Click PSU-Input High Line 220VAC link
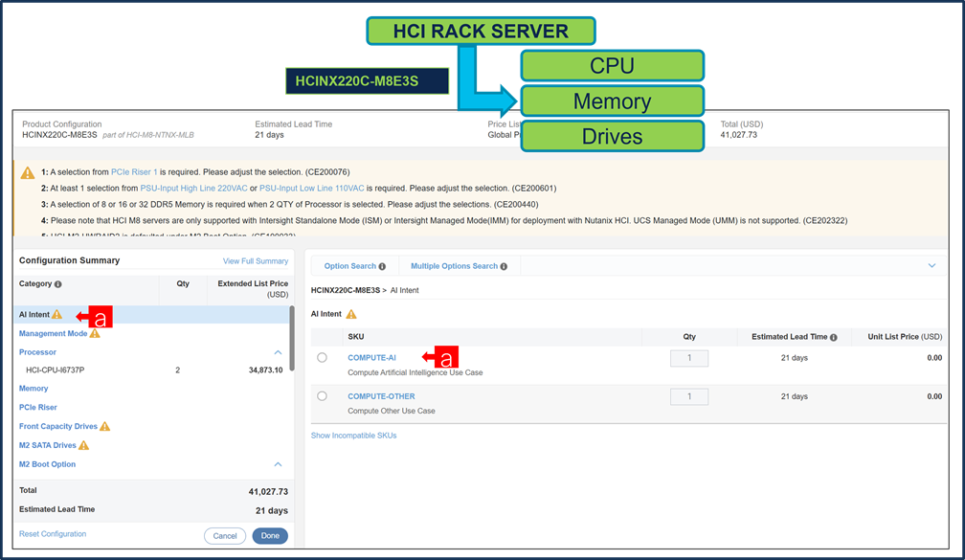Image resolution: width=965 pixels, height=560 pixels. coord(193,189)
